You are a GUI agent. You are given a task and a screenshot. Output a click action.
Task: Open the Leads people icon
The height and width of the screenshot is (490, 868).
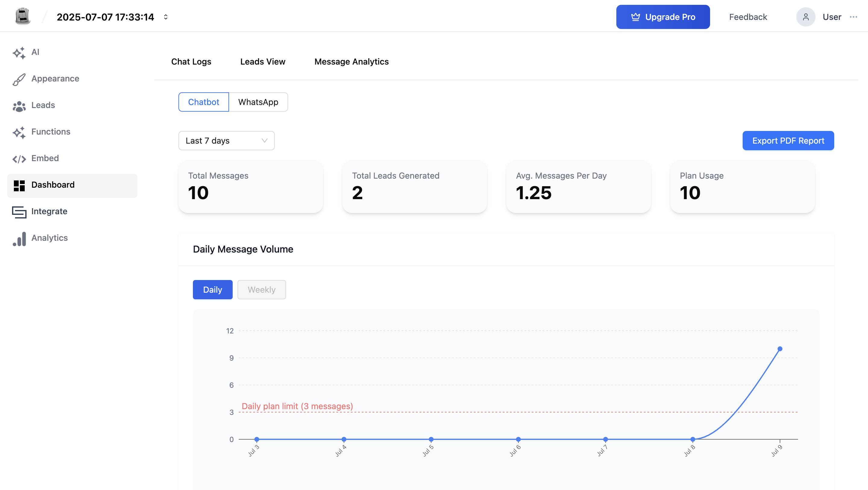19,106
